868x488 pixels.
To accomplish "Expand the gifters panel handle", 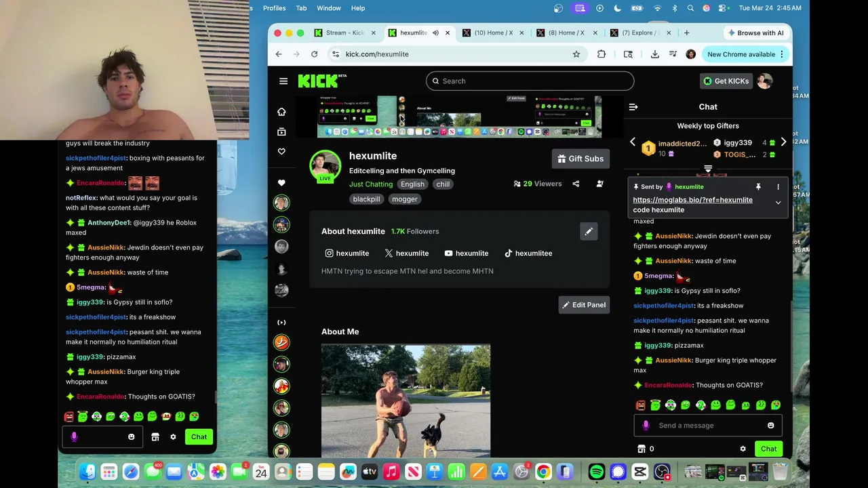I will pyautogui.click(x=708, y=169).
